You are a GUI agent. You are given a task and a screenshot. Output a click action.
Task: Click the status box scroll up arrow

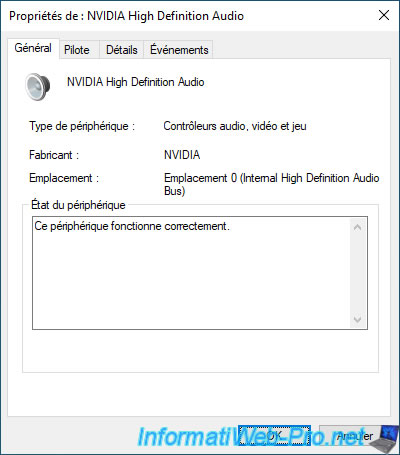(x=358, y=228)
